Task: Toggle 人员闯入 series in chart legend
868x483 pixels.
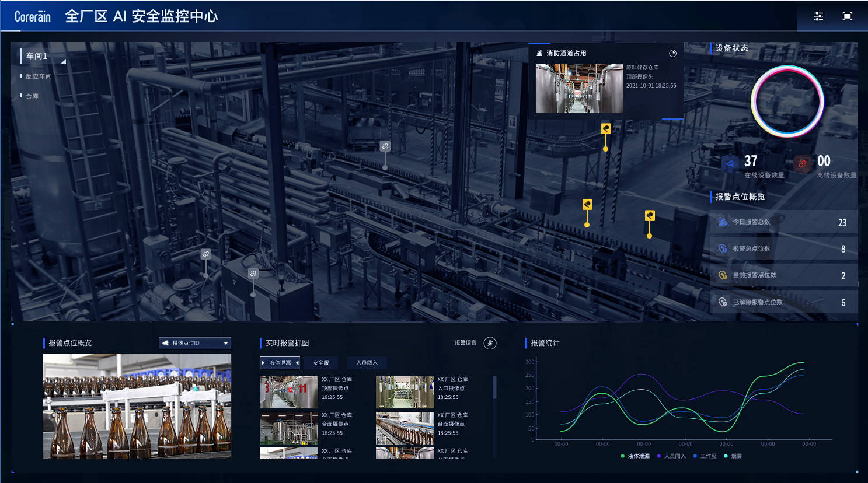Action: pos(671,456)
